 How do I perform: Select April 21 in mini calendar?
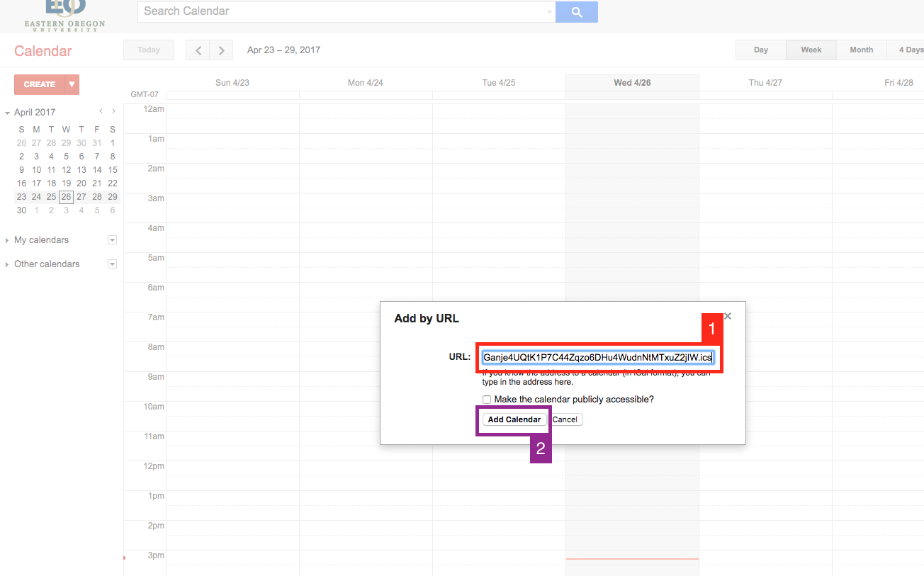(x=97, y=183)
